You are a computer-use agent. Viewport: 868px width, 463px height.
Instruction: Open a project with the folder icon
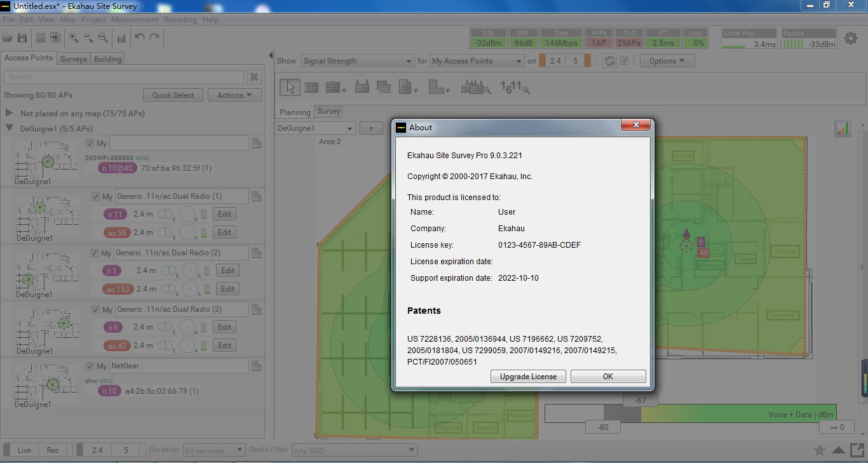pyautogui.click(x=8, y=37)
